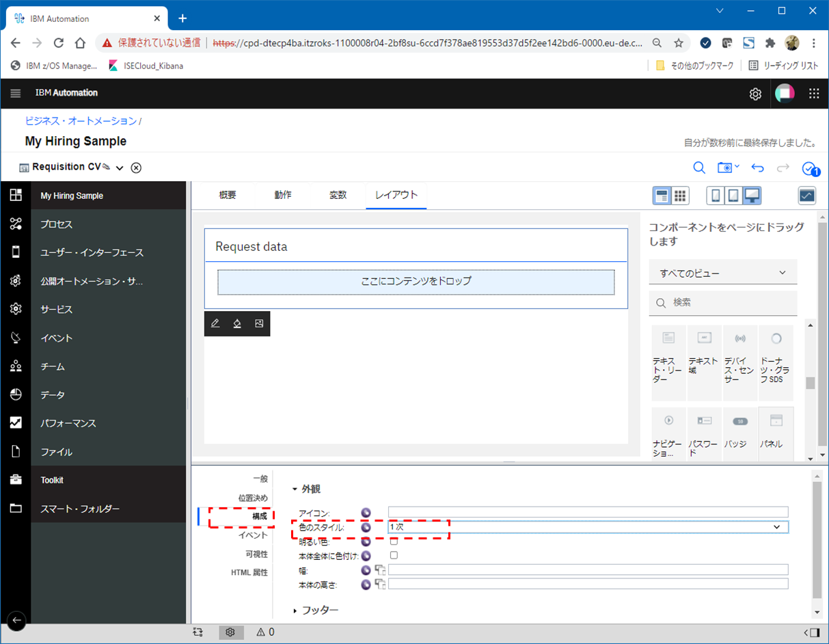The image size is (829, 644).
Task: Click the sync icon in bottom status bar
Action: (198, 632)
